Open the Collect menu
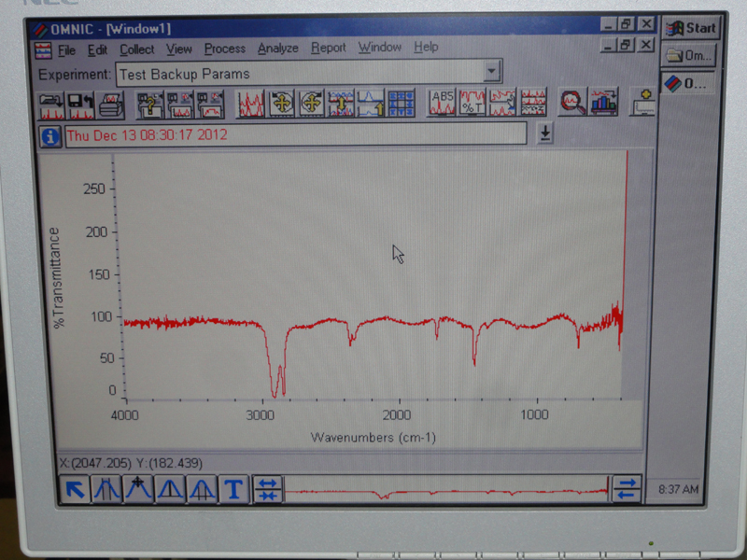Screen dimensions: 747x560 tap(137, 49)
